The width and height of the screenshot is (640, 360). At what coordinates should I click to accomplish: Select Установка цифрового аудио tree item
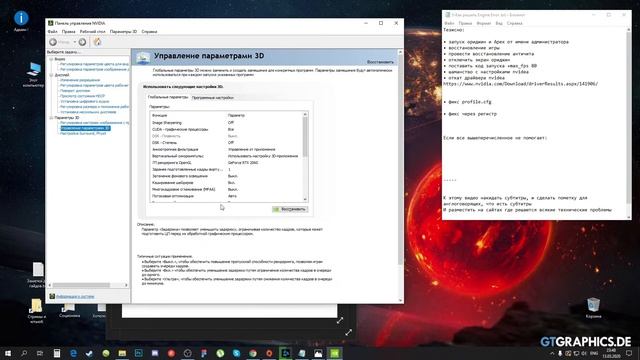pyautogui.click(x=84, y=101)
